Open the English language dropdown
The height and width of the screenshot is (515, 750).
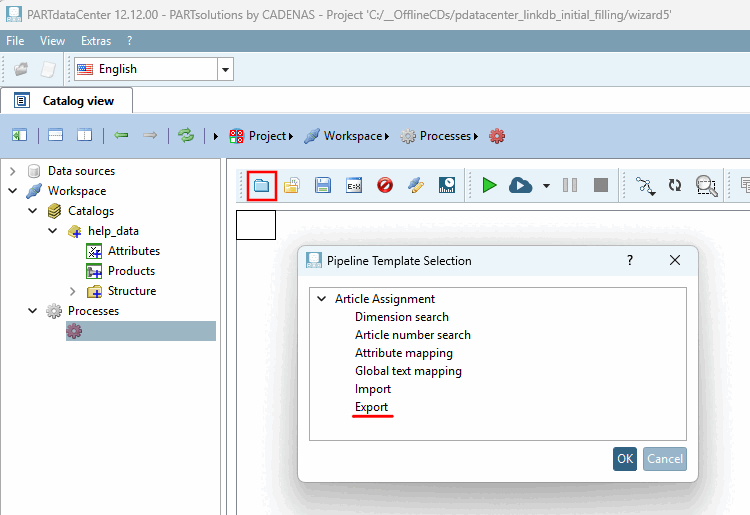click(x=225, y=69)
